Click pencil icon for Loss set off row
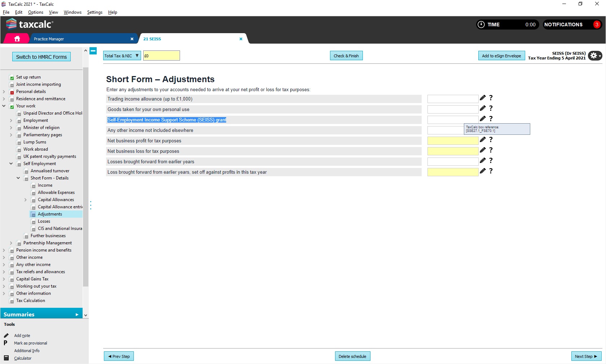The height and width of the screenshot is (364, 606). click(x=483, y=171)
